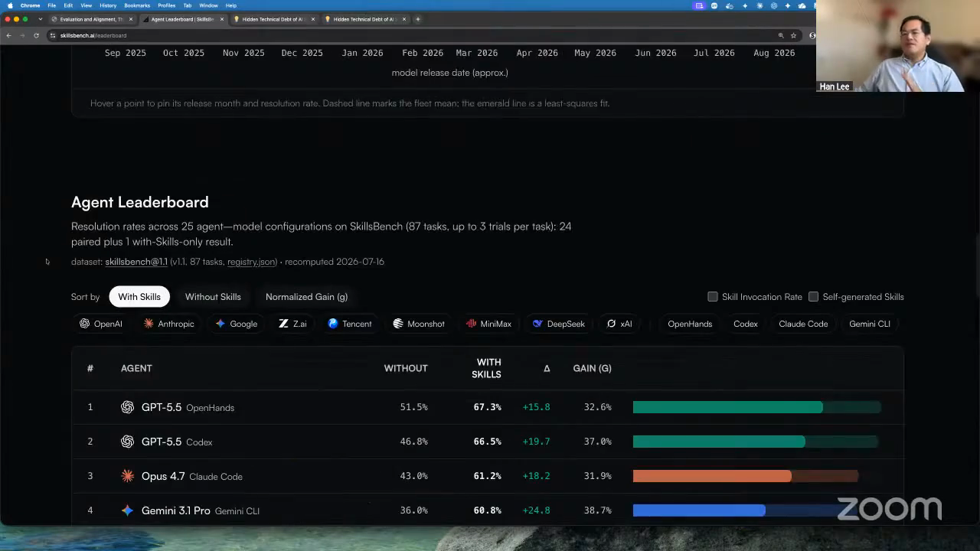Click the OpenAI logo in GPT-5.5 OpenHands row

pyautogui.click(x=127, y=407)
